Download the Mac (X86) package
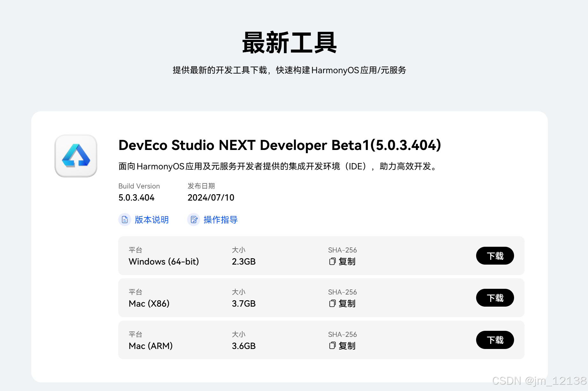The height and width of the screenshot is (391, 588). (x=495, y=298)
